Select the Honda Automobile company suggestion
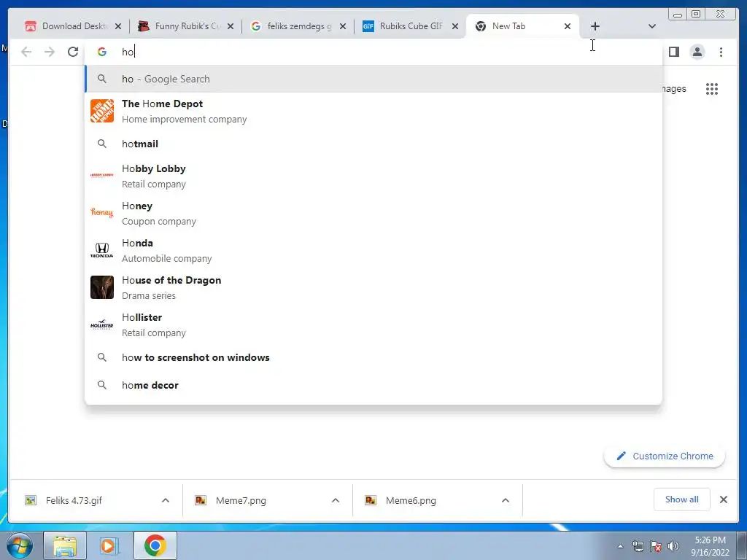 373,250
